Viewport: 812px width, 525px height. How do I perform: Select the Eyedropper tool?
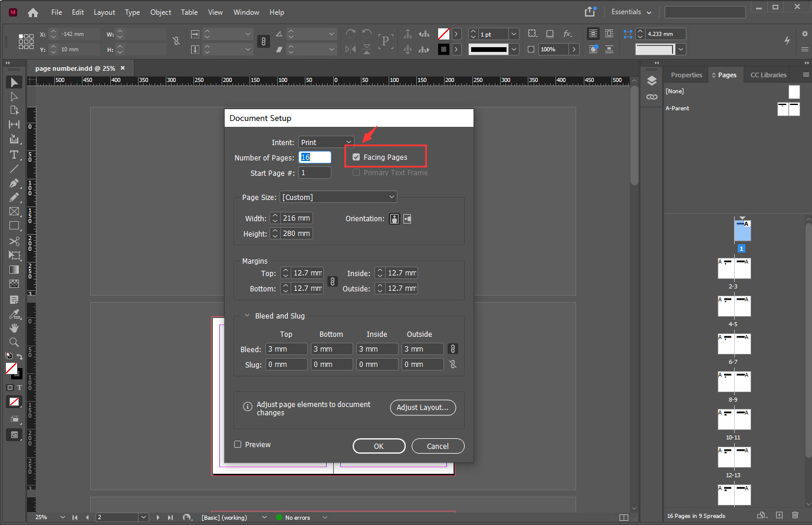14,314
